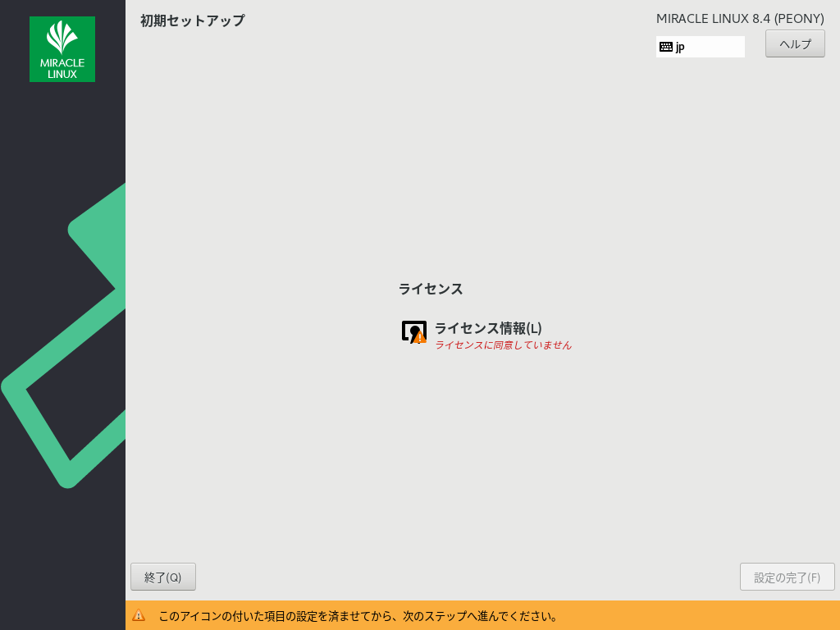
Task: Click the MIRACLE LINUX text under the logo emblem
Action: [x=62, y=68]
